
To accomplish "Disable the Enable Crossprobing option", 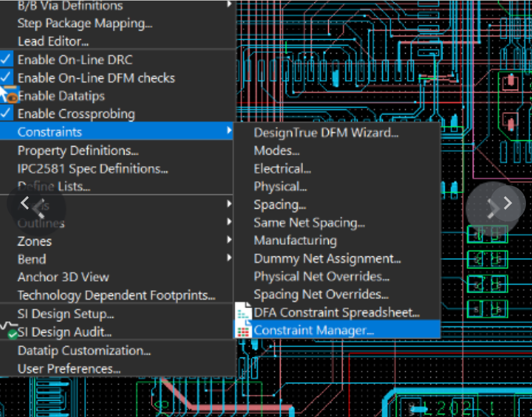I will coord(7,114).
